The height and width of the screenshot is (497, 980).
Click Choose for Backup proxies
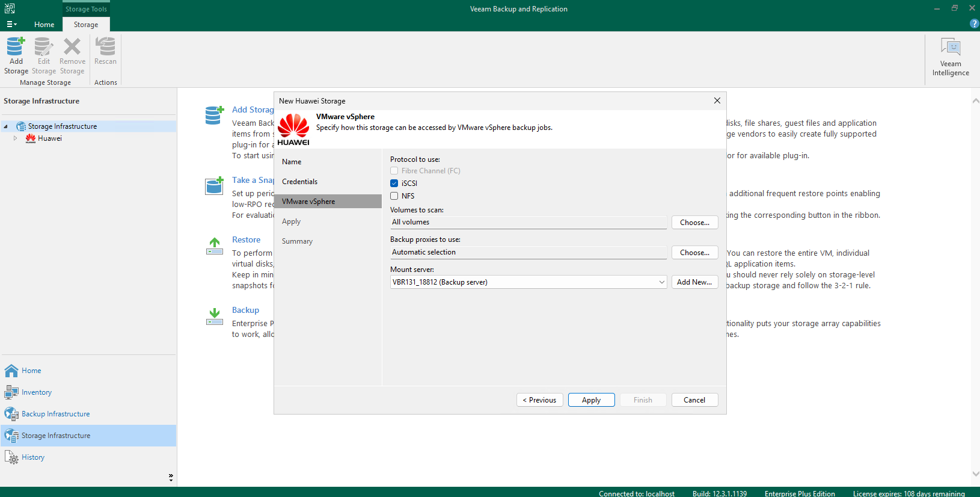[x=694, y=253]
